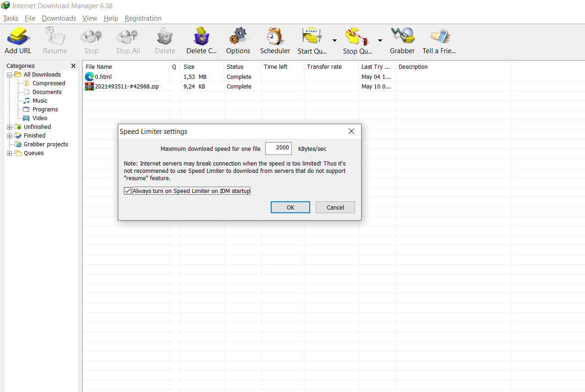The height and width of the screenshot is (392, 585).
Task: Open Options from the gear icon
Action: (238, 36)
